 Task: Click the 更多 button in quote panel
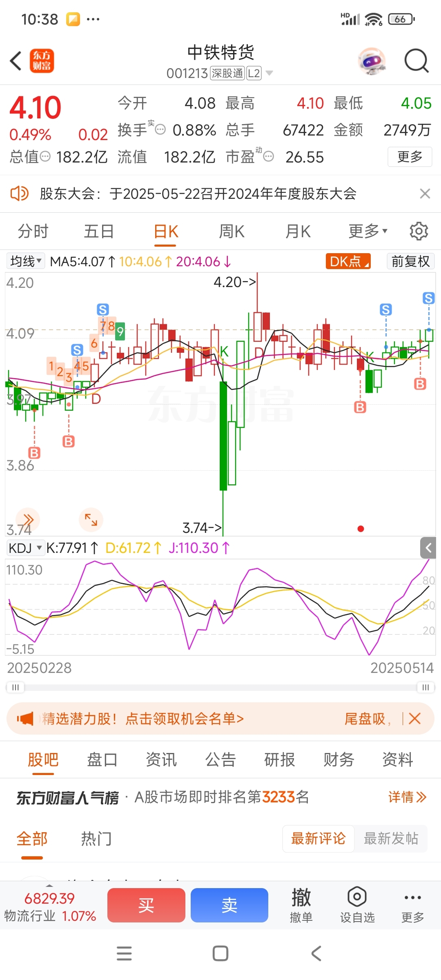click(x=410, y=157)
